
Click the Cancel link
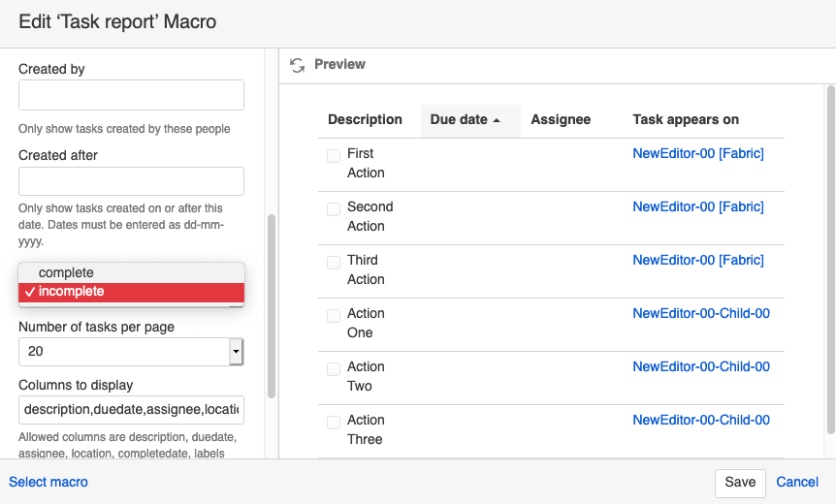tap(797, 482)
